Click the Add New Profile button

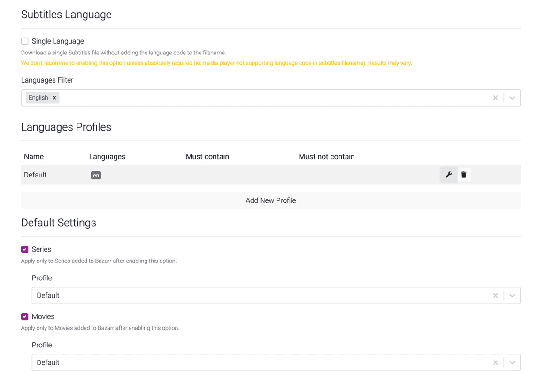(x=270, y=200)
